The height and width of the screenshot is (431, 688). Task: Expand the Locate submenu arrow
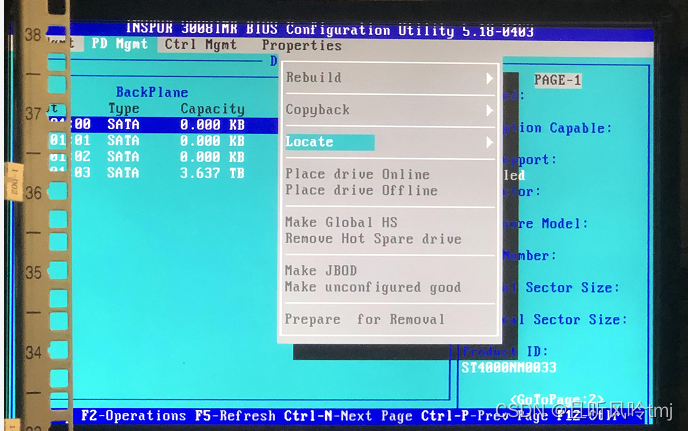[x=490, y=142]
